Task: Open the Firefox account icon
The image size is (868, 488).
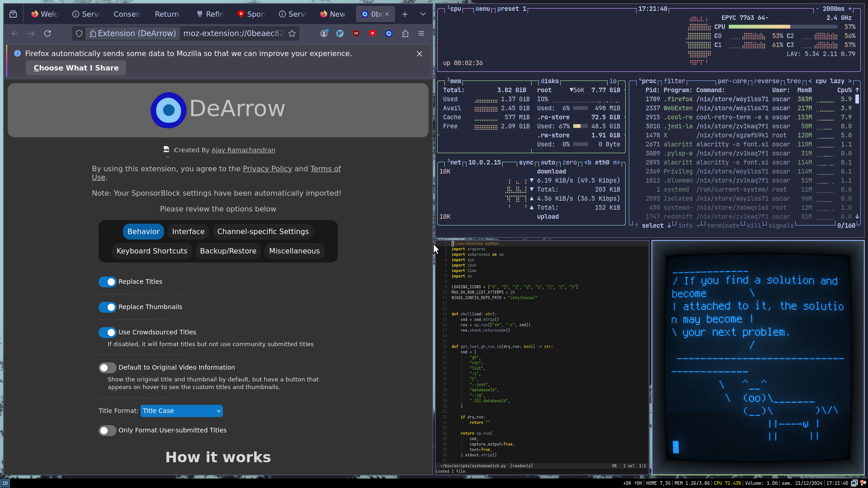Action: click(324, 33)
